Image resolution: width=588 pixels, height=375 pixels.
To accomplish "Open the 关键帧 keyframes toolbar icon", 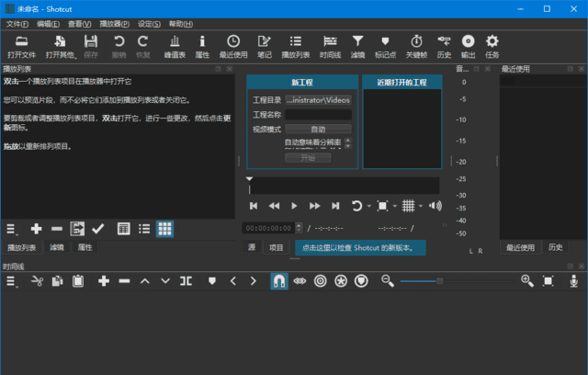I will [416, 47].
